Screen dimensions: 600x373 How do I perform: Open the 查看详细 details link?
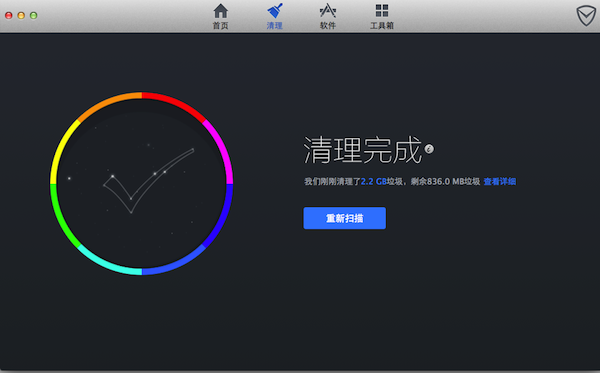point(499,181)
